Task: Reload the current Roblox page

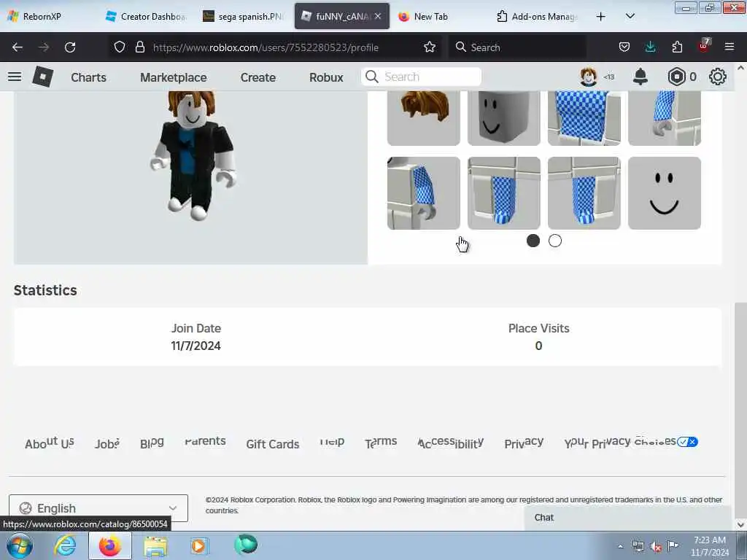Action: 70,47
